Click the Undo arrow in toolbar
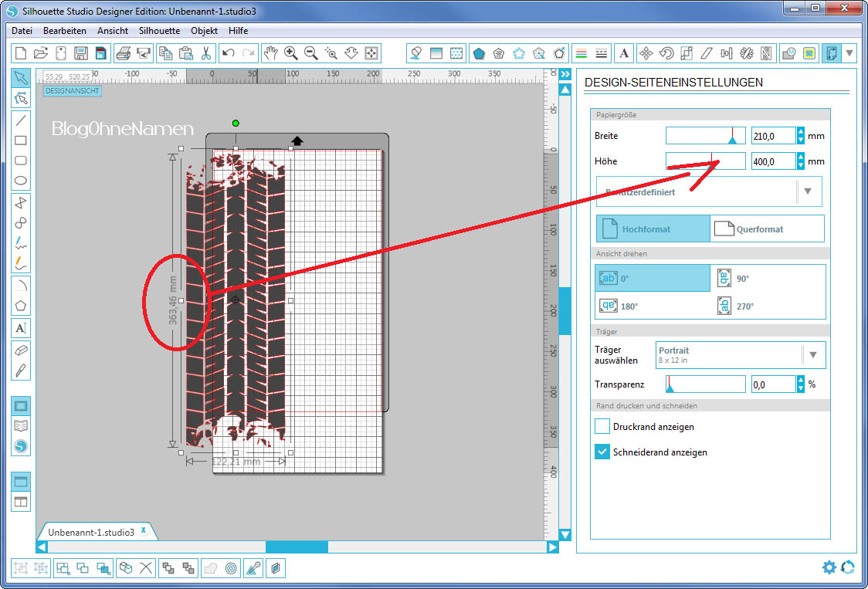 228,53
